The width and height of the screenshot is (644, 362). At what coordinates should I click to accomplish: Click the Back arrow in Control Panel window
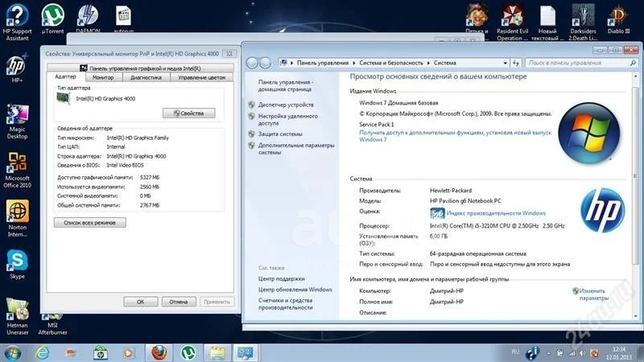(252, 63)
